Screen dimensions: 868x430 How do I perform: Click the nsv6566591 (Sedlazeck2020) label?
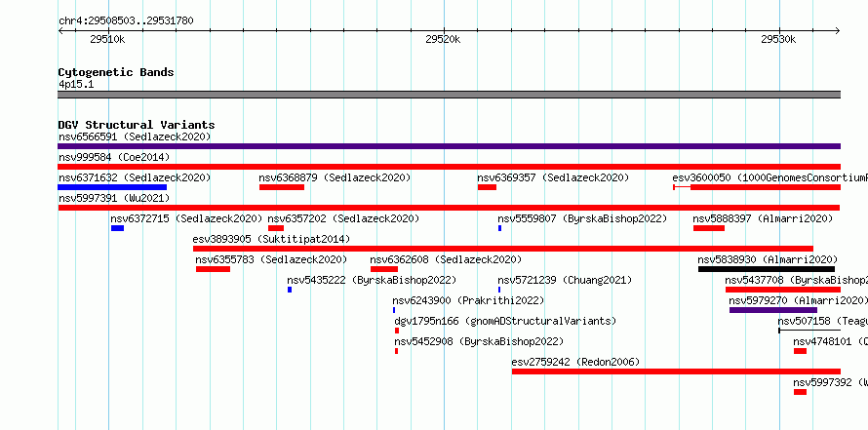[x=135, y=137]
